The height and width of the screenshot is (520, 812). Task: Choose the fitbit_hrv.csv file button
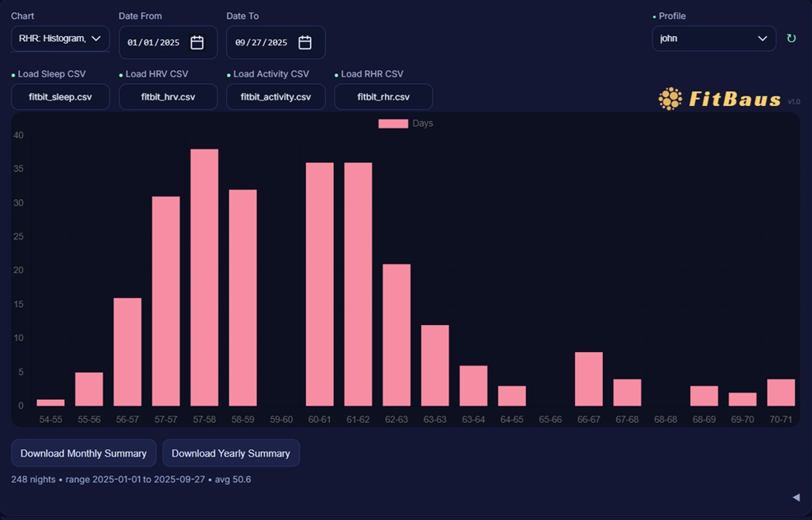click(x=168, y=97)
